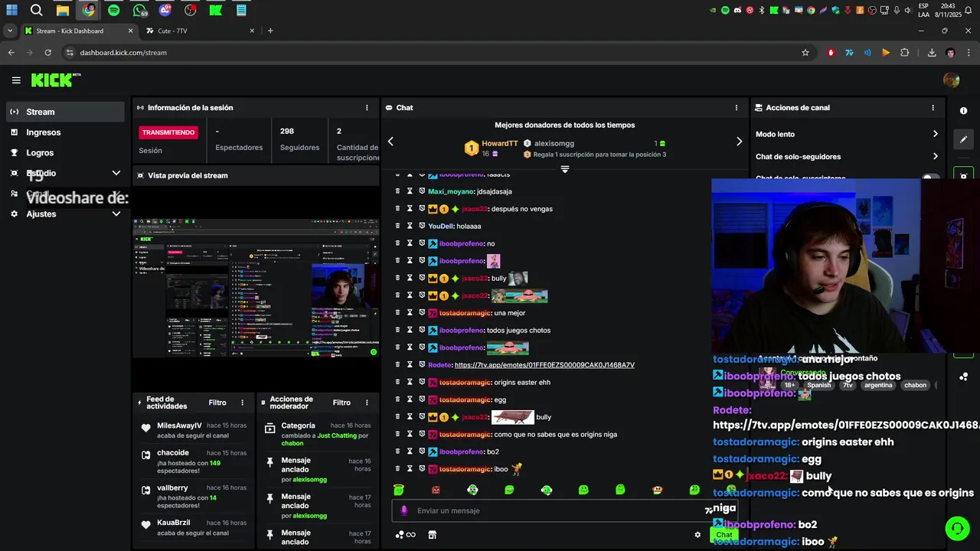Open Acciones de moderador options menu
This screenshot has height=551, width=980.
point(367,403)
